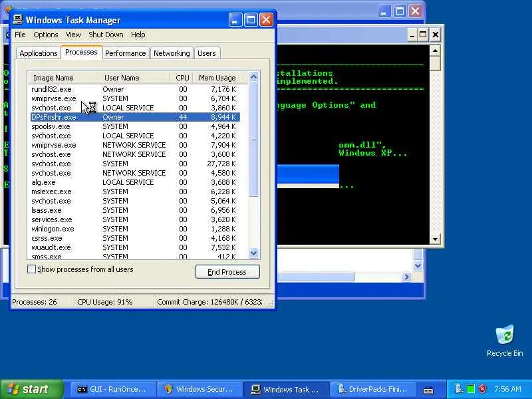Minimize the console window behind

point(412,35)
